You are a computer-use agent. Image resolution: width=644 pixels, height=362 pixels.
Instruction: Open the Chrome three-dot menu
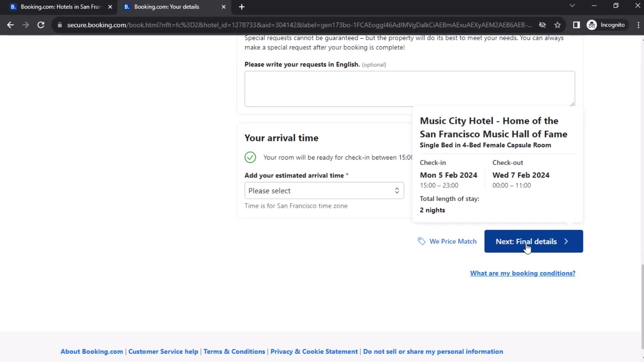638,25
